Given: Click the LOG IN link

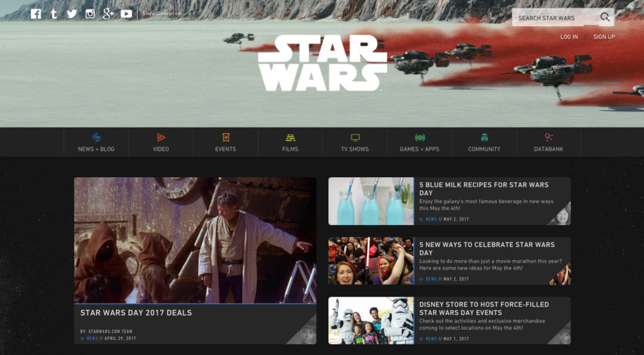Looking at the screenshot, I should pyautogui.click(x=569, y=37).
